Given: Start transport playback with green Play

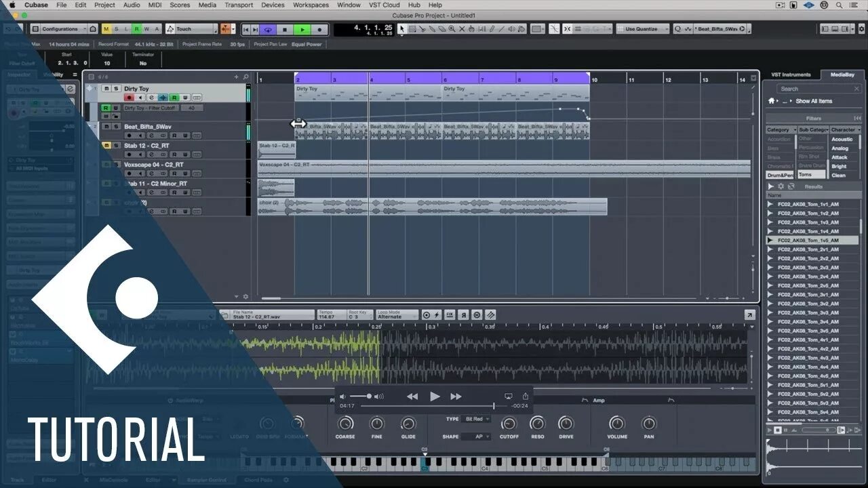Looking at the screenshot, I should [303, 30].
